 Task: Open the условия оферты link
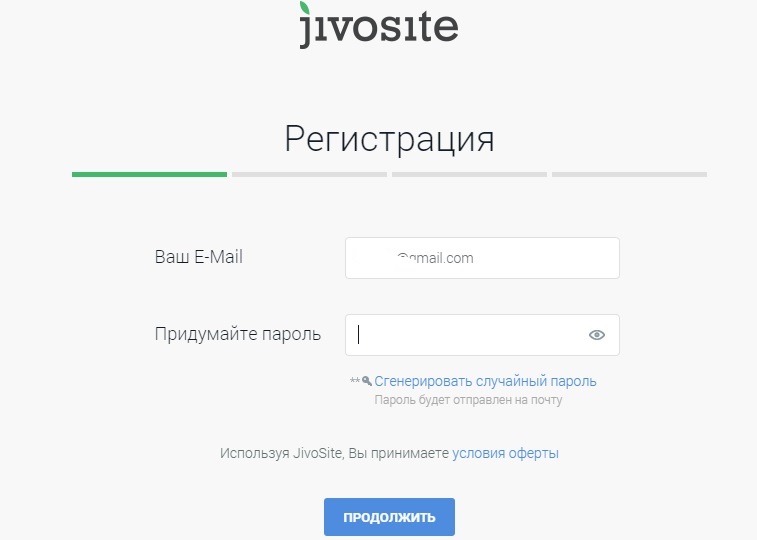pyautogui.click(x=505, y=453)
